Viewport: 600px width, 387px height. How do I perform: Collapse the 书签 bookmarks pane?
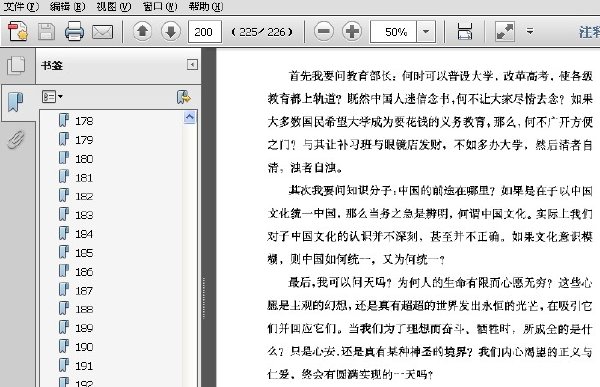pyautogui.click(x=192, y=65)
